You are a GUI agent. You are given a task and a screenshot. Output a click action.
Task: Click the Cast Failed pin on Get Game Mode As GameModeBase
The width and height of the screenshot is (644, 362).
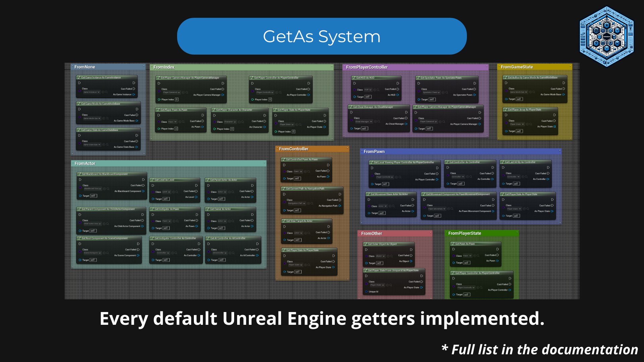tap(137, 115)
